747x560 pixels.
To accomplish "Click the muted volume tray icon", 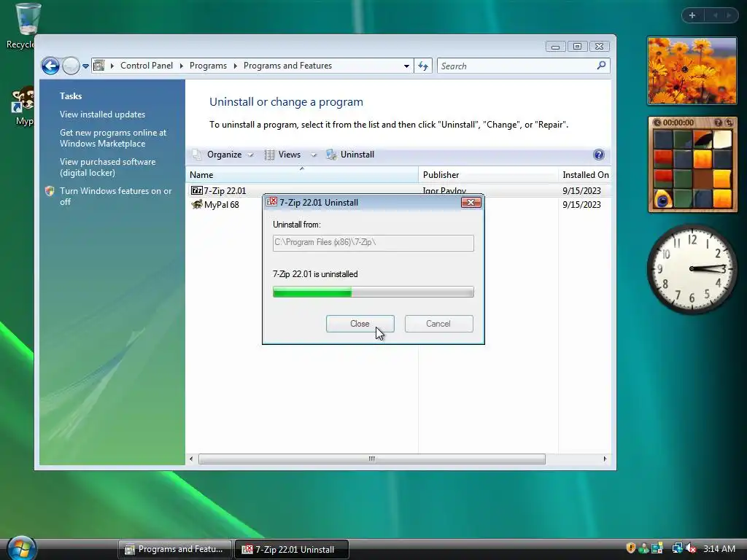I will pyautogui.click(x=691, y=548).
